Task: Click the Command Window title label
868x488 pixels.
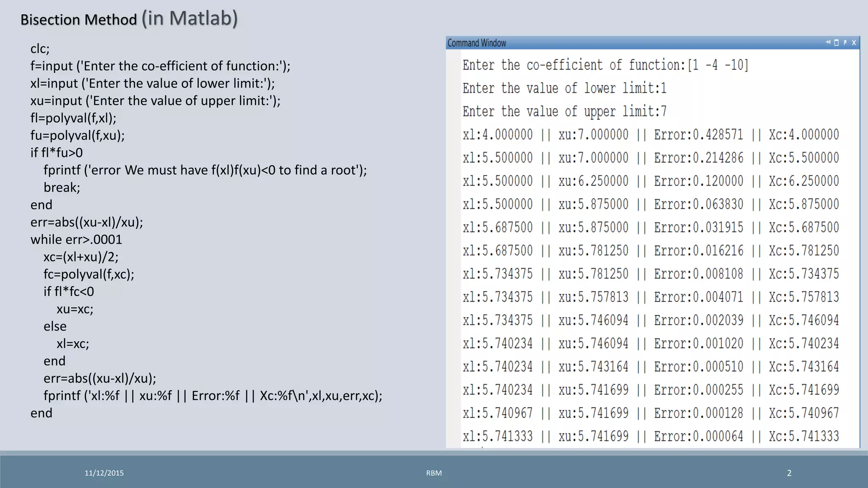Action: [477, 43]
